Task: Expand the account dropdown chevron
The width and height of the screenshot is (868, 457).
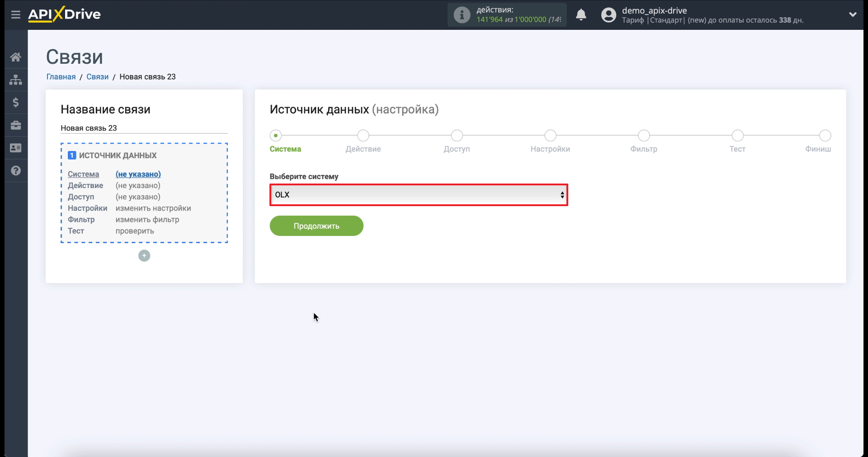Action: 853,14
